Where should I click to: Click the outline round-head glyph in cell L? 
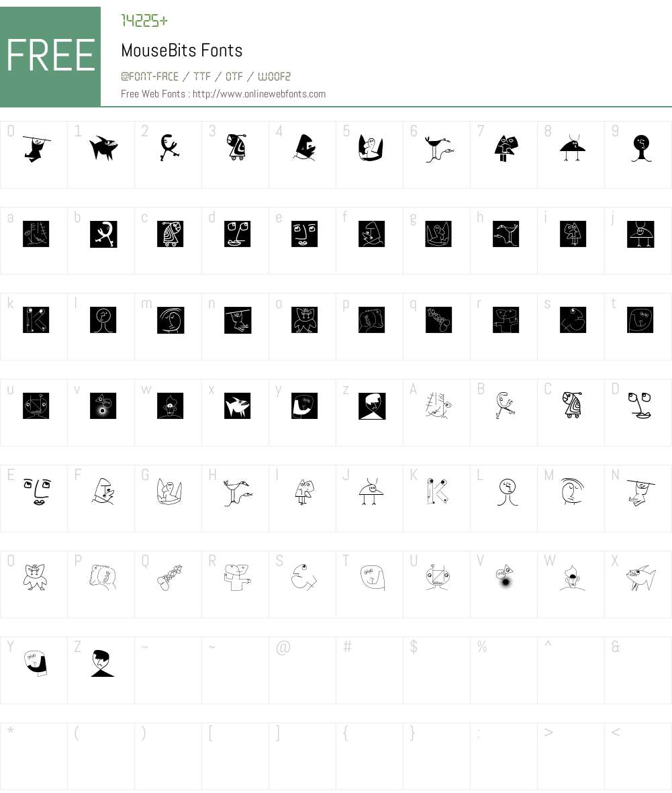click(x=507, y=492)
